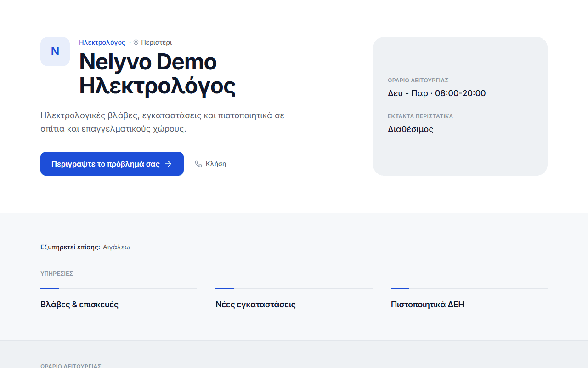Click the Αιγάλεω service area
The image size is (588, 368).
[116, 247]
